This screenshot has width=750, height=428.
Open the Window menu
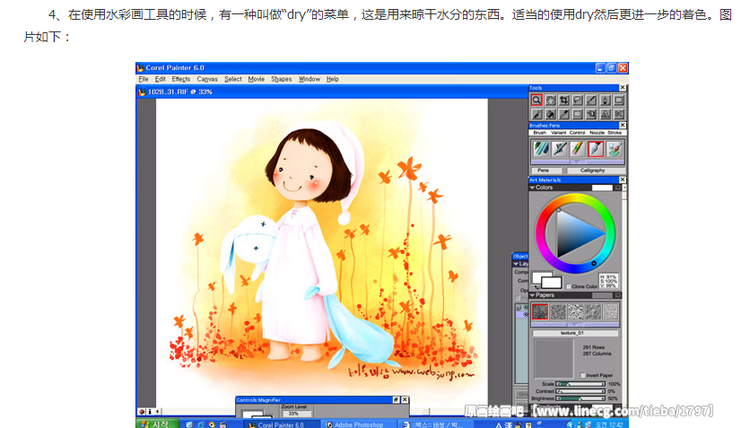click(x=309, y=79)
